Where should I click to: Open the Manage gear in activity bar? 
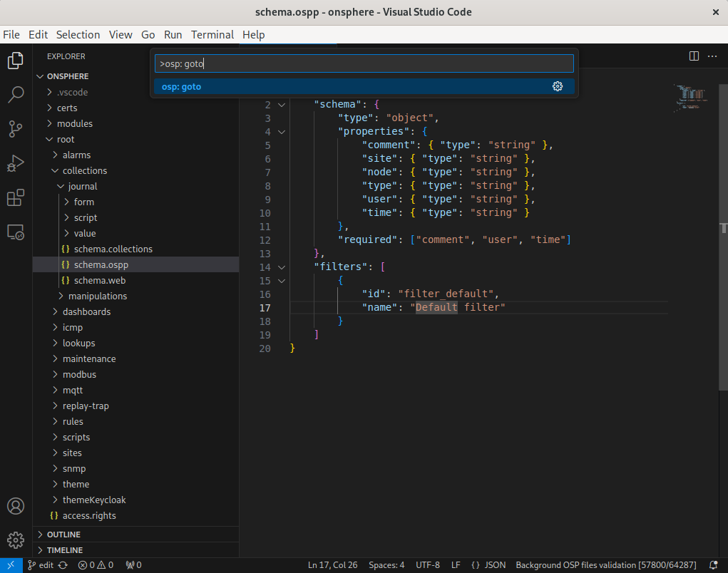click(x=15, y=540)
